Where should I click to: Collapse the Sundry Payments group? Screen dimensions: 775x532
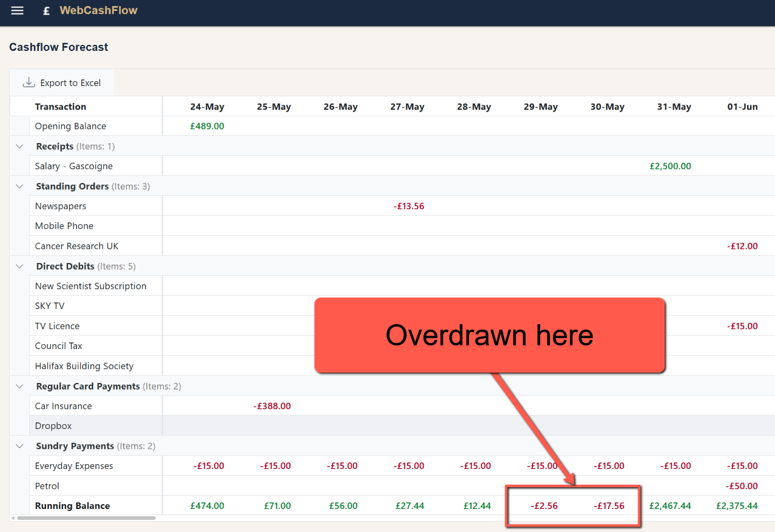20,446
